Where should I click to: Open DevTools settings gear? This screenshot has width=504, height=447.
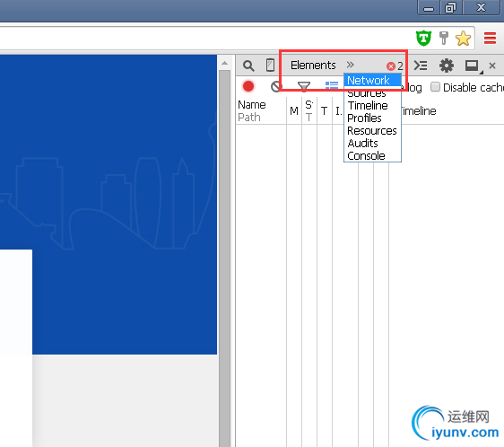point(447,66)
